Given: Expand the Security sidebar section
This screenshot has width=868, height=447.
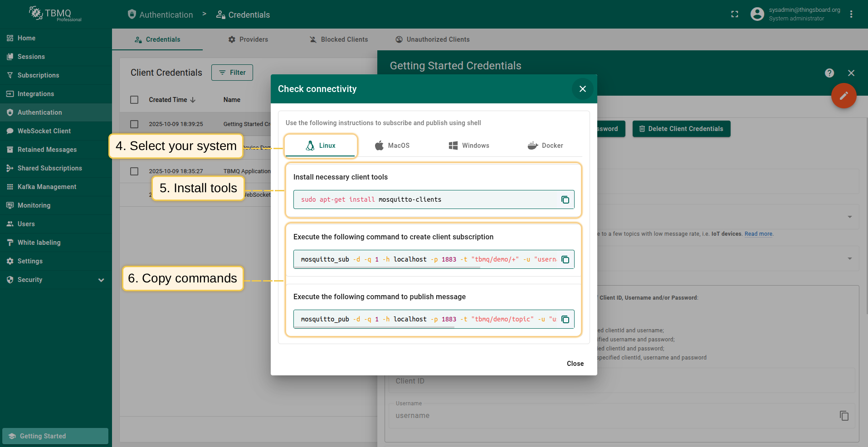Looking at the screenshot, I should pyautogui.click(x=101, y=280).
